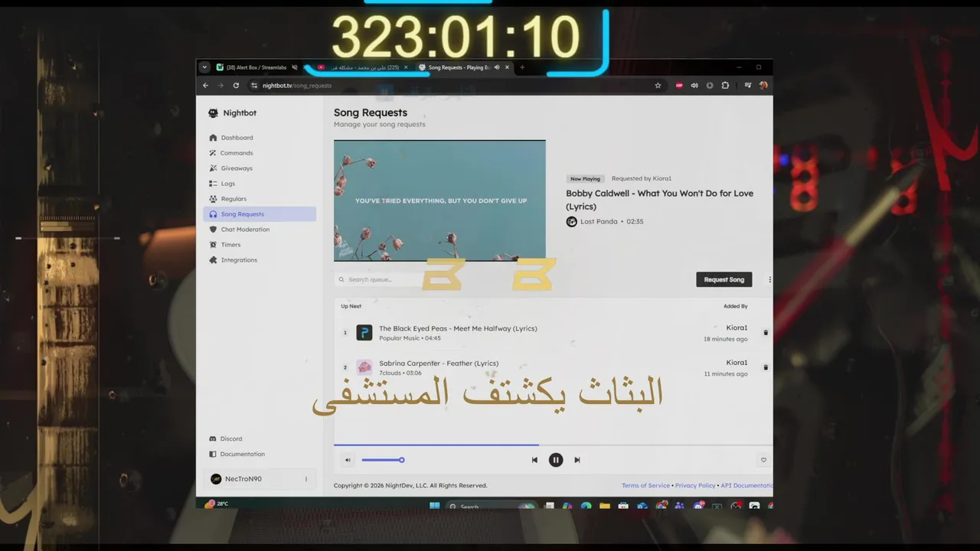Click the NecTroN90 account name
This screenshot has height=551, width=980.
pyautogui.click(x=243, y=479)
